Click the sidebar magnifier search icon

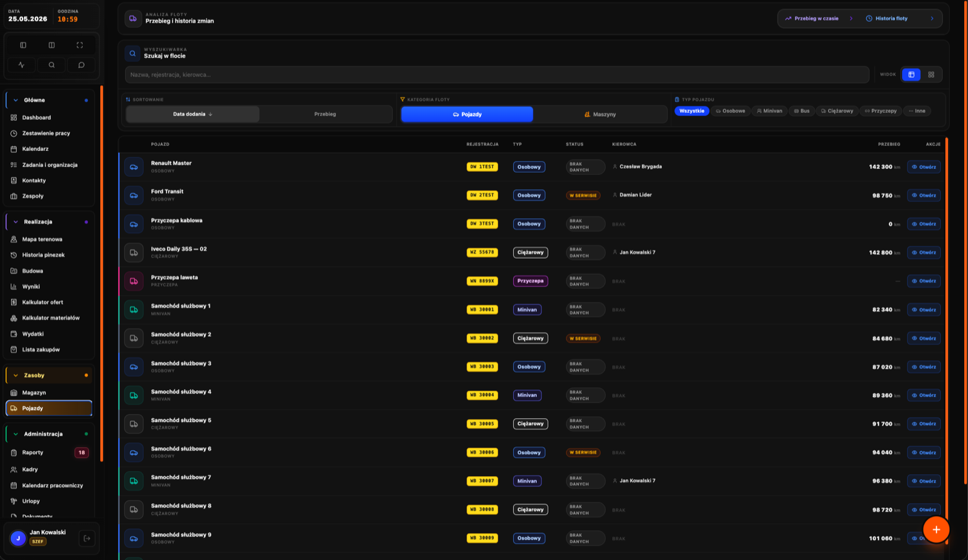coord(52,65)
